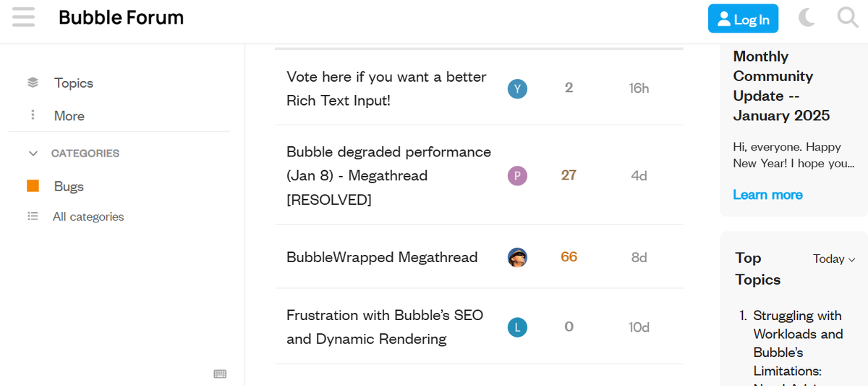Open BubbleWrapped Megathread topic
Screen dimensions: 868x386
[382, 257]
